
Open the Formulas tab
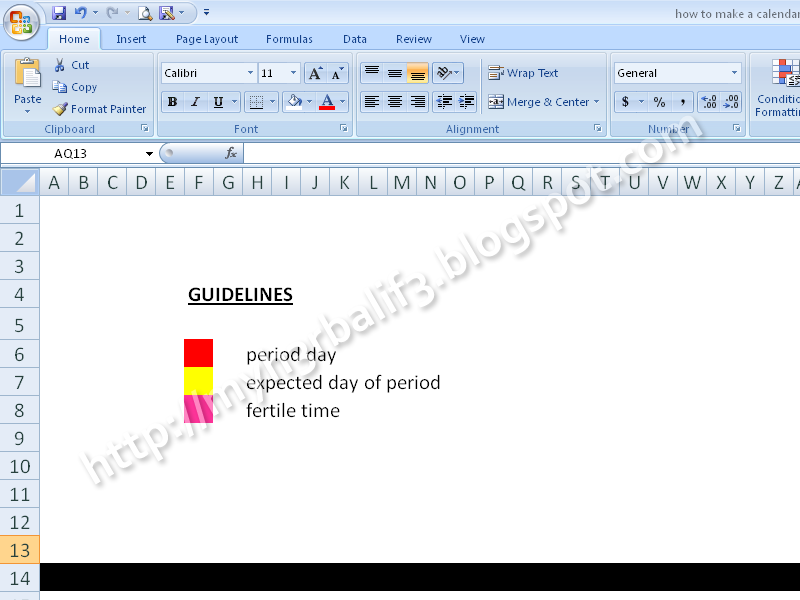click(x=289, y=39)
